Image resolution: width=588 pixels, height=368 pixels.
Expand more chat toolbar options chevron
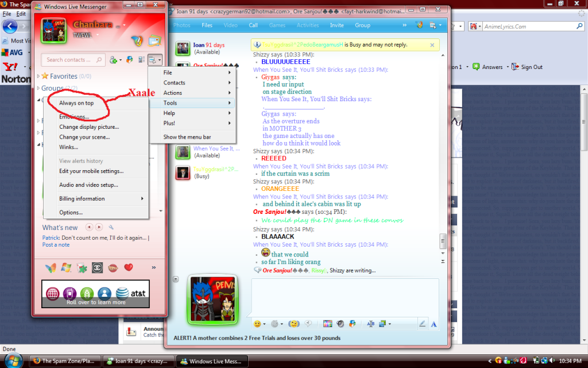point(404,25)
